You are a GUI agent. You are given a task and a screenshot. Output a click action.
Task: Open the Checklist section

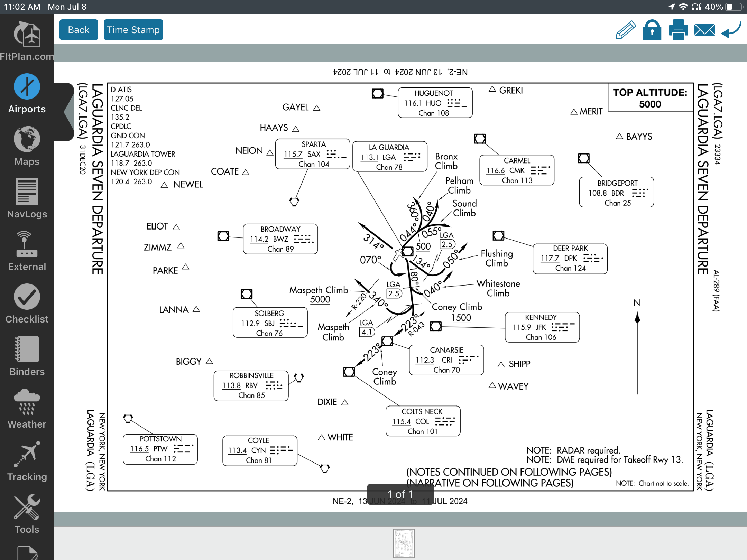point(27,304)
